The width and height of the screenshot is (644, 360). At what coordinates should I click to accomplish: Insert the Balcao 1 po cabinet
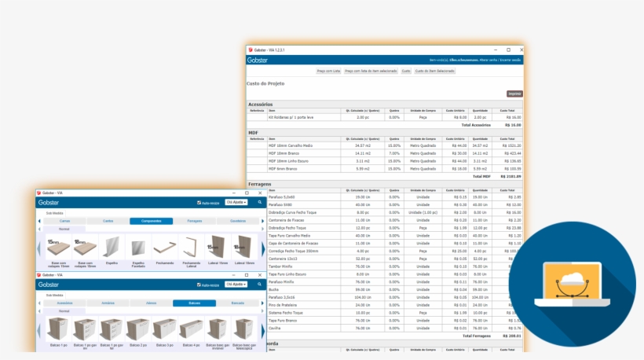(58, 330)
